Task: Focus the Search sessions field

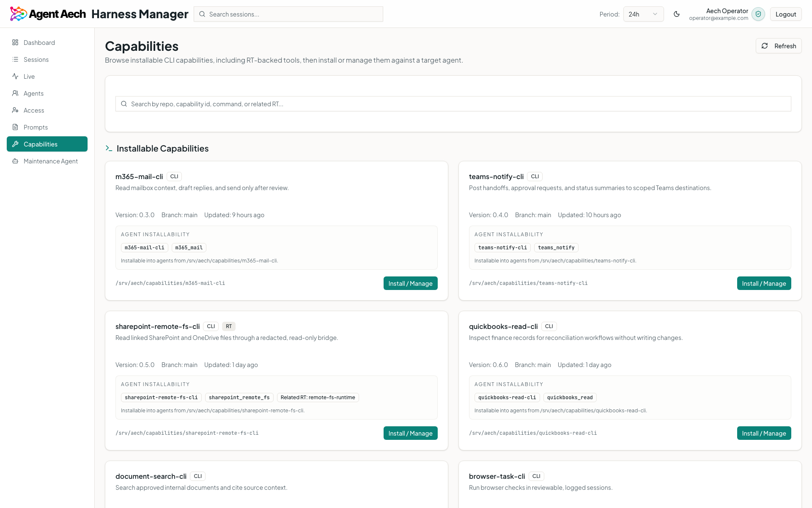Action: 288,14
